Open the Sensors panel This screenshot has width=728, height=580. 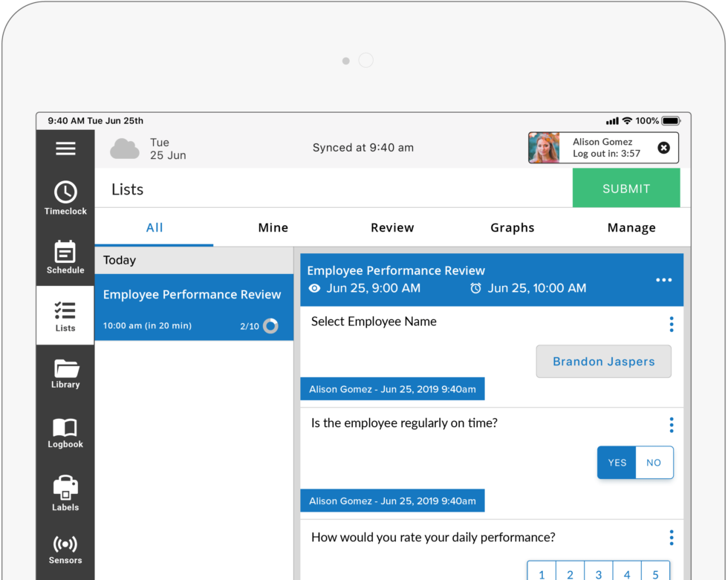coord(65,550)
